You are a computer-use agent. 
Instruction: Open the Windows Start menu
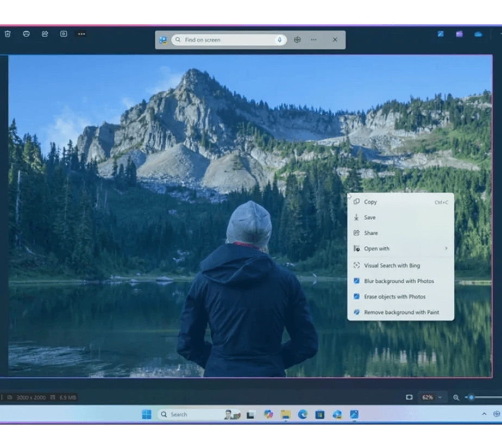(147, 414)
